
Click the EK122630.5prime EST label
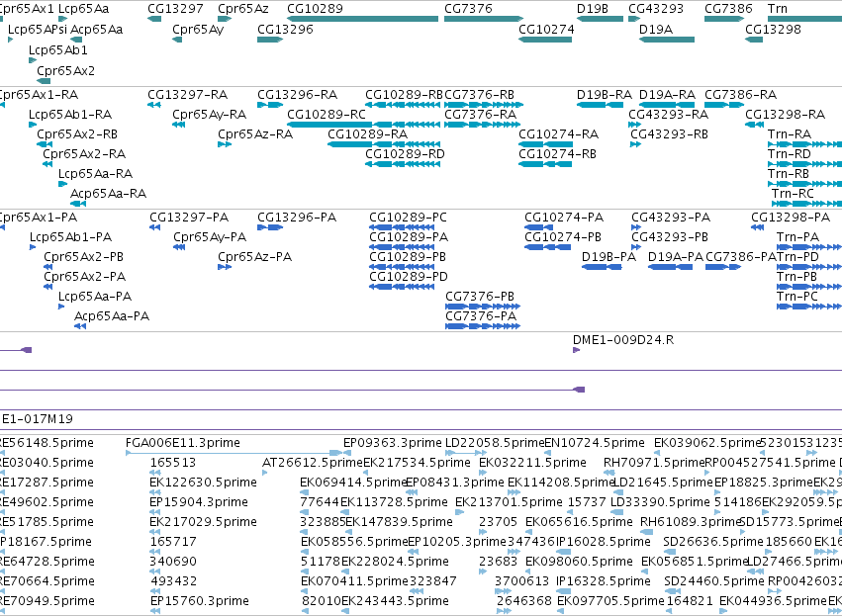pos(203,483)
